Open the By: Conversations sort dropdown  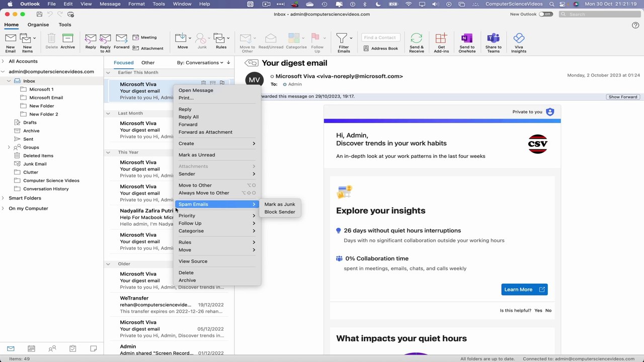click(x=200, y=63)
